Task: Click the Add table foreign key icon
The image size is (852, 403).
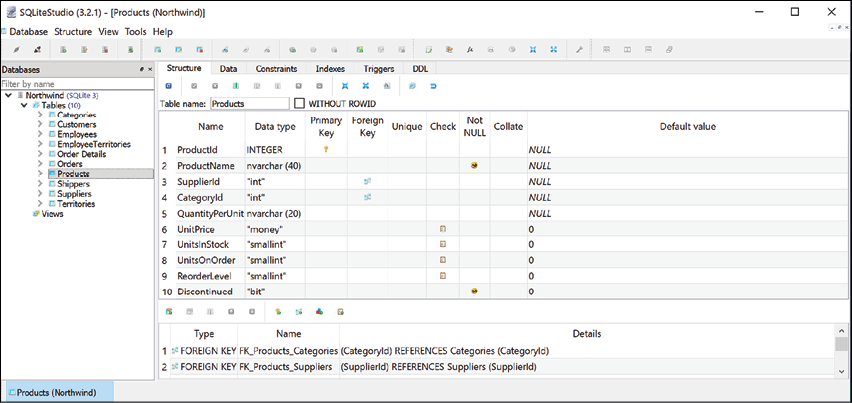Action: tap(298, 312)
